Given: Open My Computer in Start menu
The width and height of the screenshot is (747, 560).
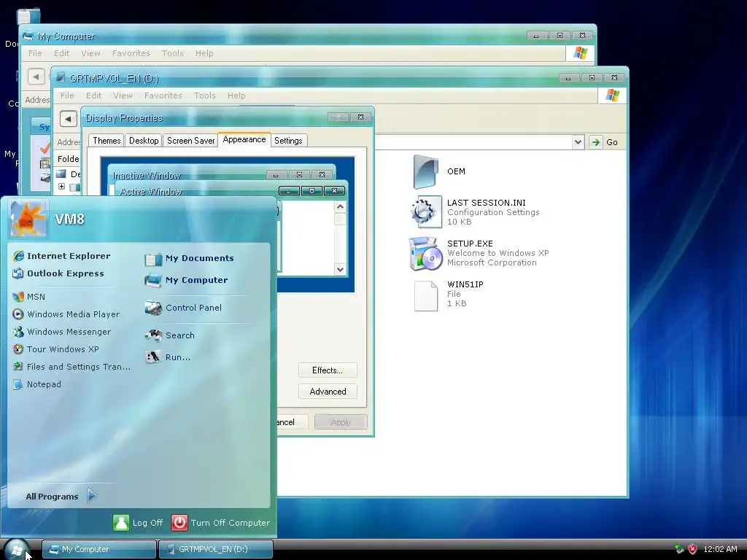Looking at the screenshot, I should tap(186, 281).
